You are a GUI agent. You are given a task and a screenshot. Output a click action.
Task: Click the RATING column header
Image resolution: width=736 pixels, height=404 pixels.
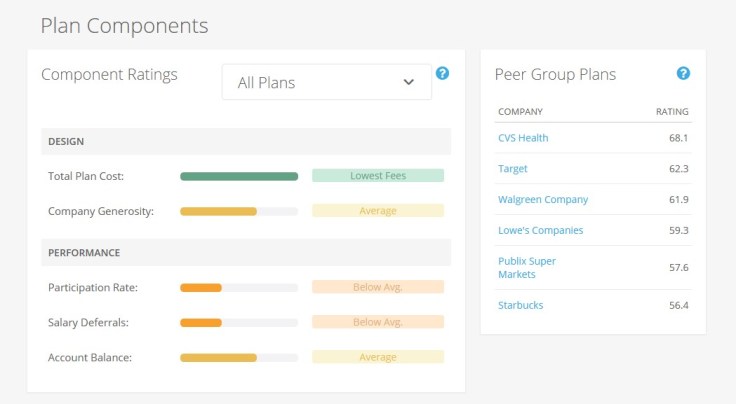tap(671, 111)
